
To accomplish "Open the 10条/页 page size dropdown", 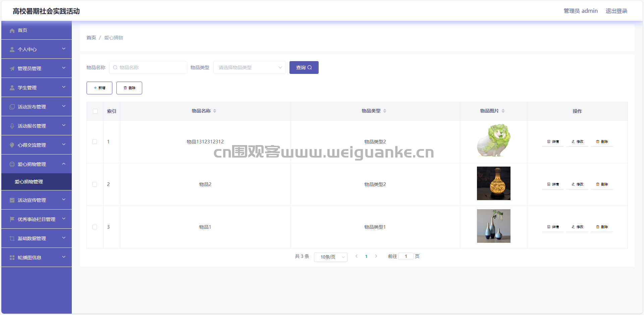I will click(x=330, y=257).
